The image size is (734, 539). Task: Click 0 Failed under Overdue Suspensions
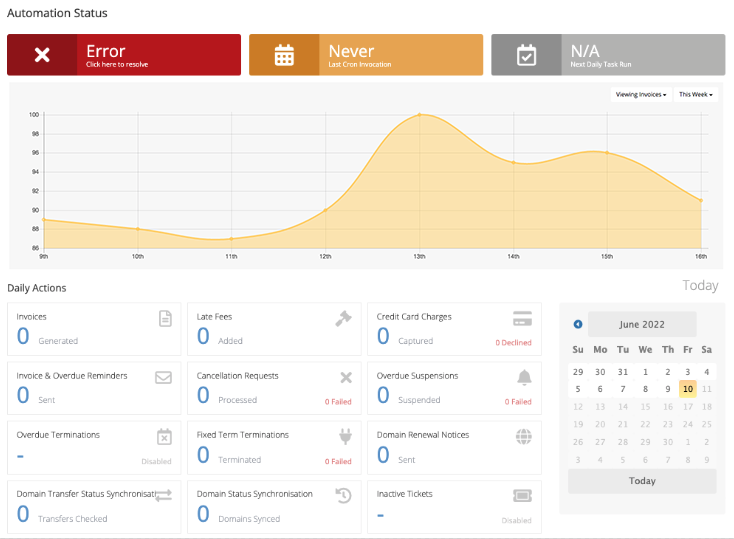point(518,402)
